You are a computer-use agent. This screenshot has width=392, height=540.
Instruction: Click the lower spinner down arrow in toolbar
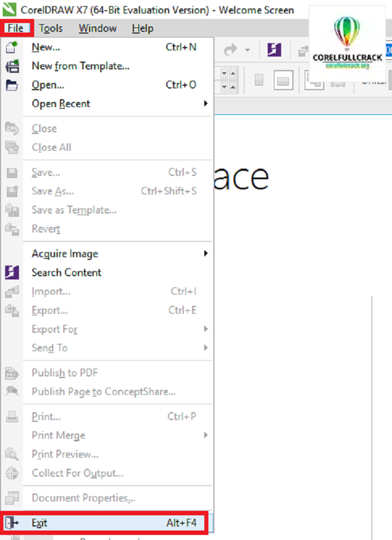coord(225,87)
